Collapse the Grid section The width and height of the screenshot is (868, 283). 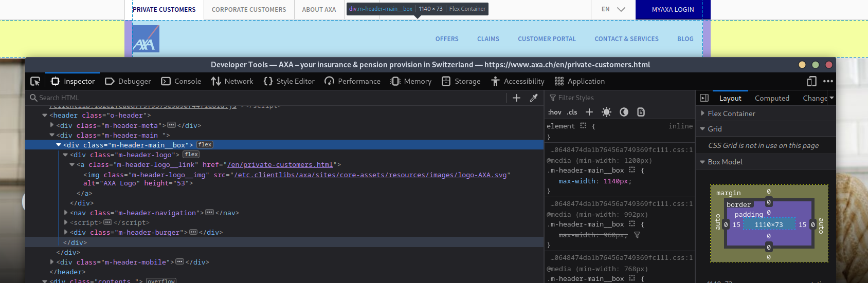[703, 129]
